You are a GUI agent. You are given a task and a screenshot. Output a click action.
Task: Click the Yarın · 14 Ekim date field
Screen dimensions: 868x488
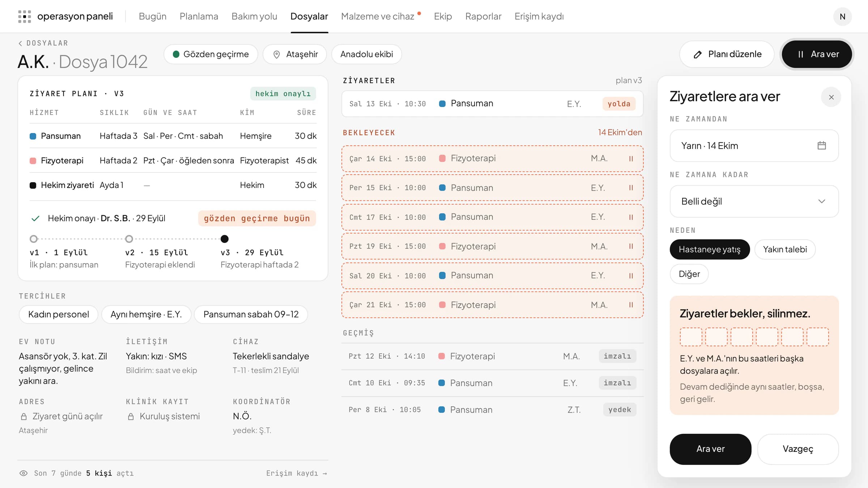click(x=754, y=146)
